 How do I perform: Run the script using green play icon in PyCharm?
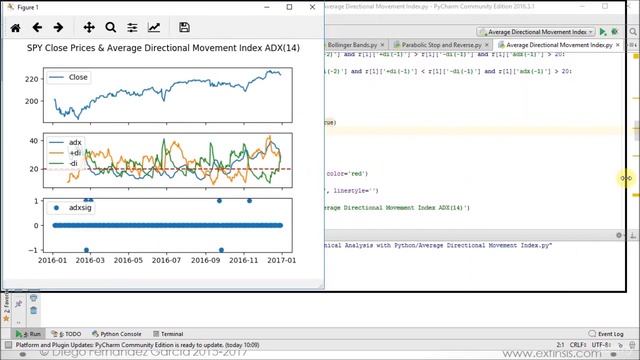603,32
